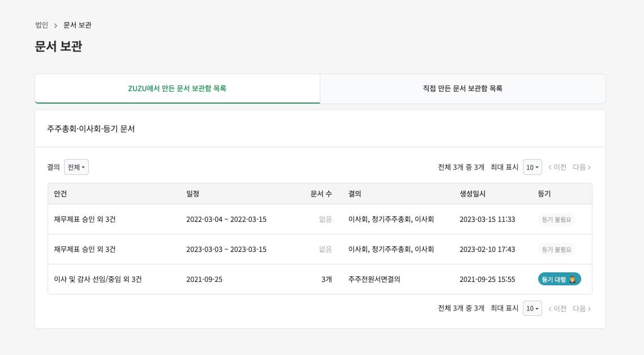
Task: Switch to 직접 만든 문서 보관함 목록 tab
Action: 462,89
